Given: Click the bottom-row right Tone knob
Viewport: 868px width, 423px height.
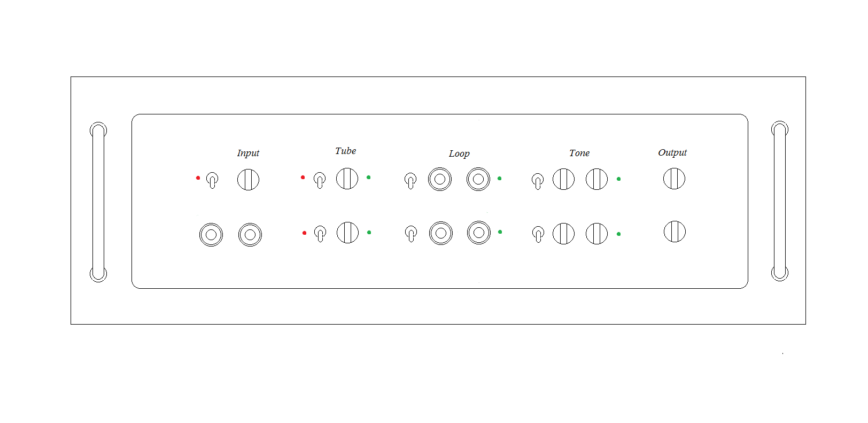Looking at the screenshot, I should click(x=597, y=234).
